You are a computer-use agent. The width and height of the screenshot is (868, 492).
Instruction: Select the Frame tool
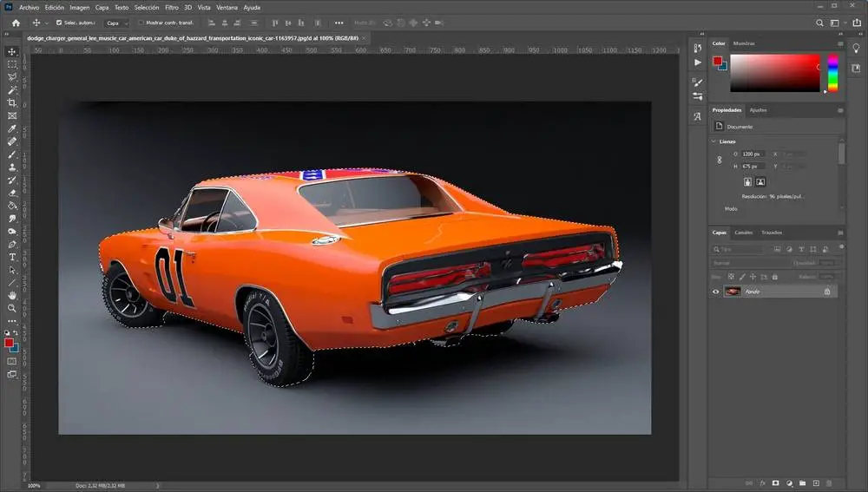point(12,115)
